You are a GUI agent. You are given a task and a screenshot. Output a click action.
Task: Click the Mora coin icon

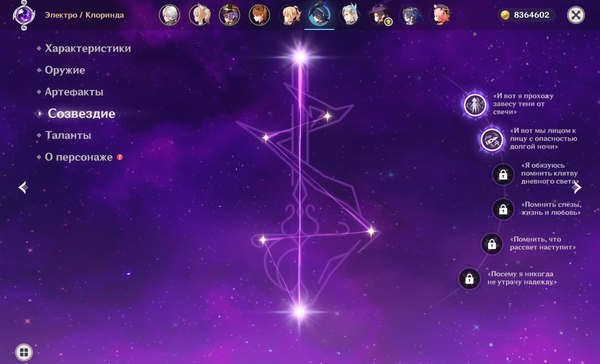505,15
